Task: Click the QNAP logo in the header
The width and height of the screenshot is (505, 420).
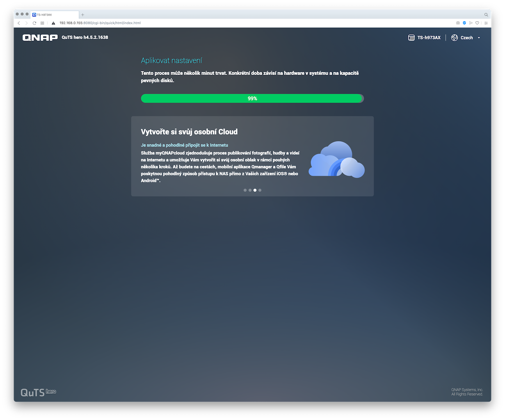Action: (40, 38)
